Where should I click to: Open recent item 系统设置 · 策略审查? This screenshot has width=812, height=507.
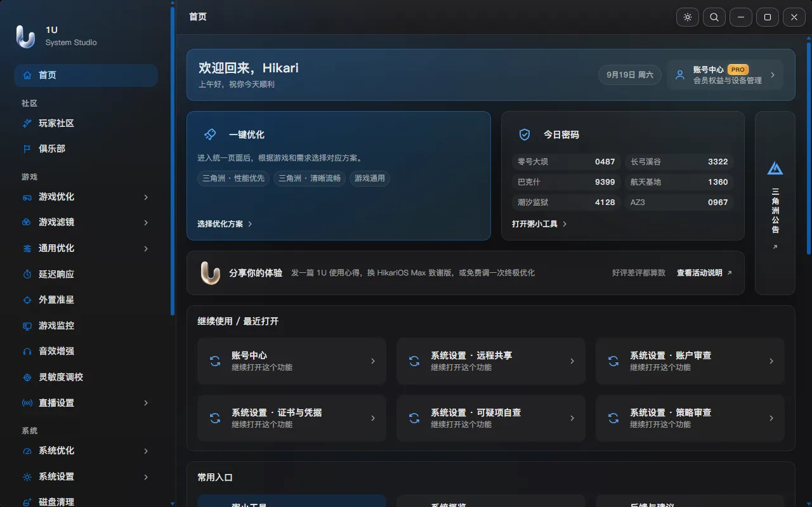(690, 418)
